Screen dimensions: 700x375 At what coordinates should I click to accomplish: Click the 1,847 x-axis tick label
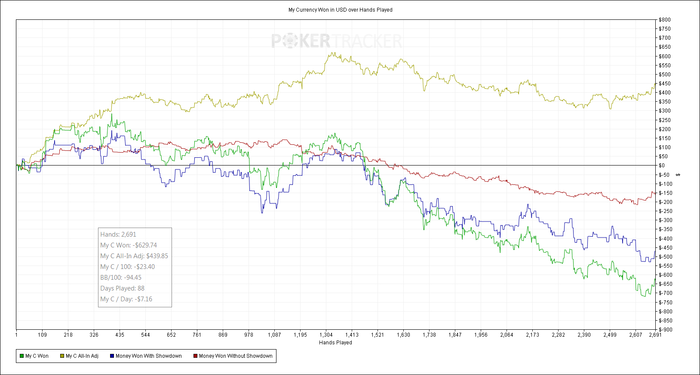tap(455, 334)
